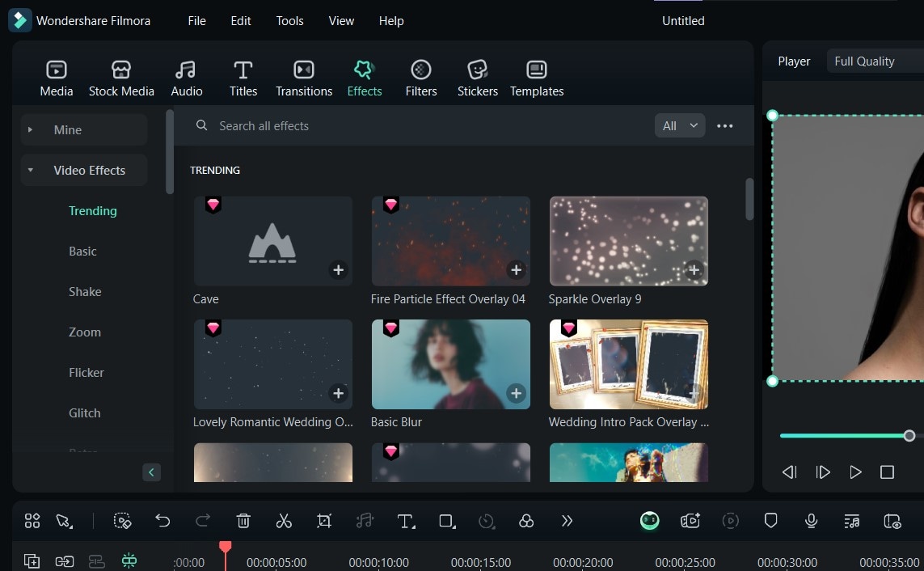The width and height of the screenshot is (924, 571).
Task: Expand more toolbar tools with double chevron
Action: pos(567,521)
